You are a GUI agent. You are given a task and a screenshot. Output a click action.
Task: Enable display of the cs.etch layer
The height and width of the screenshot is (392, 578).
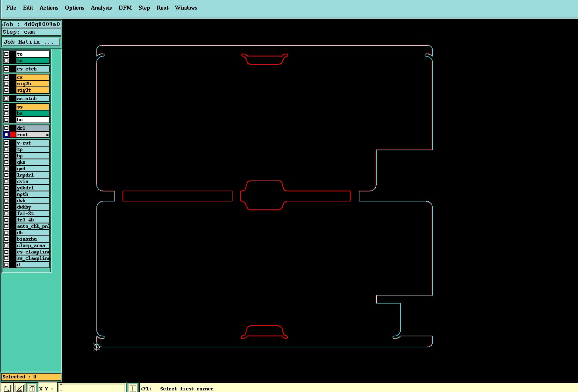(x=6, y=69)
